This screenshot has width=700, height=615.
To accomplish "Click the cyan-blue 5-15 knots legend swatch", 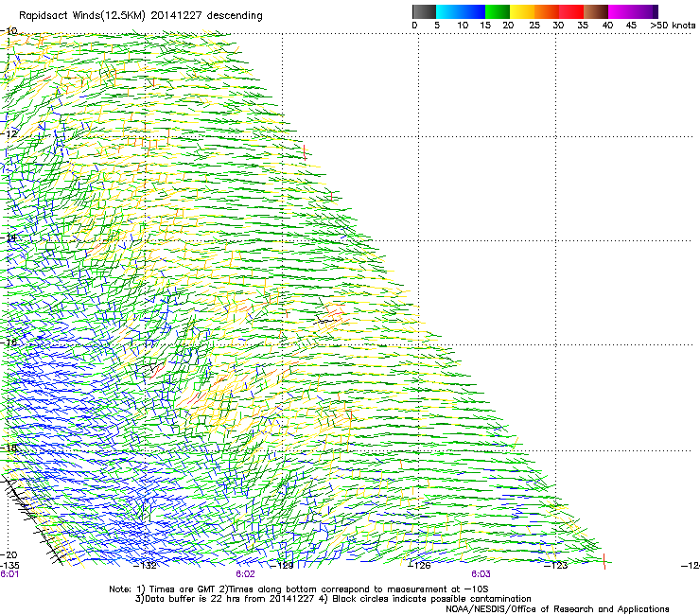I will click(461, 11).
